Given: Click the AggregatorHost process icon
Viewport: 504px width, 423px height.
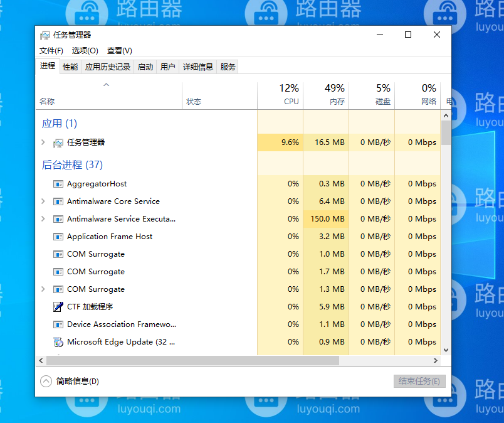Looking at the screenshot, I should [58, 184].
